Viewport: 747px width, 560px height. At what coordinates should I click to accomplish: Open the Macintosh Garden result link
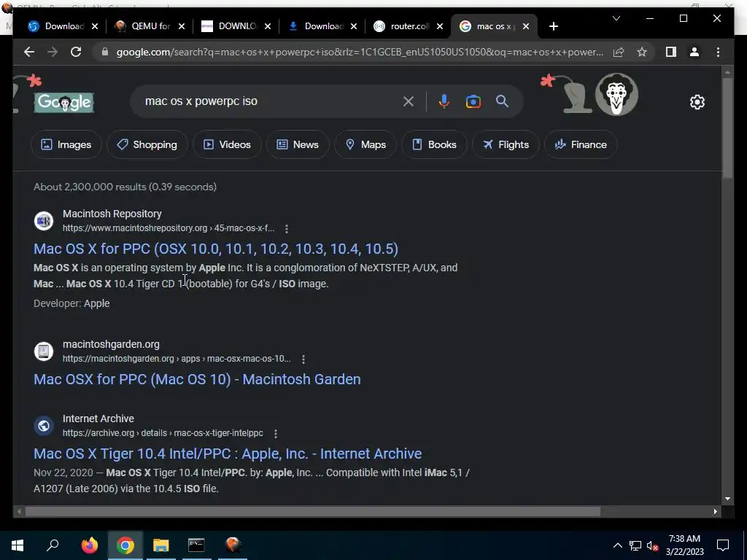pyautogui.click(x=197, y=379)
